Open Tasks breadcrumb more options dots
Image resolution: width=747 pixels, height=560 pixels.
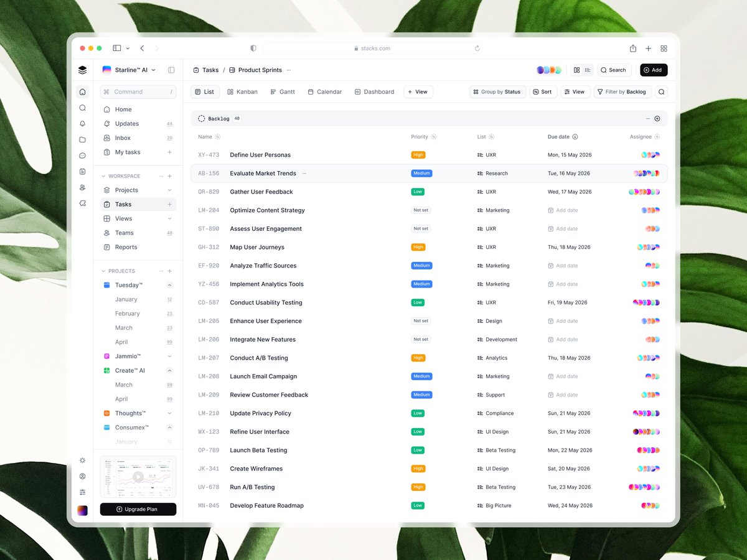[x=288, y=70]
